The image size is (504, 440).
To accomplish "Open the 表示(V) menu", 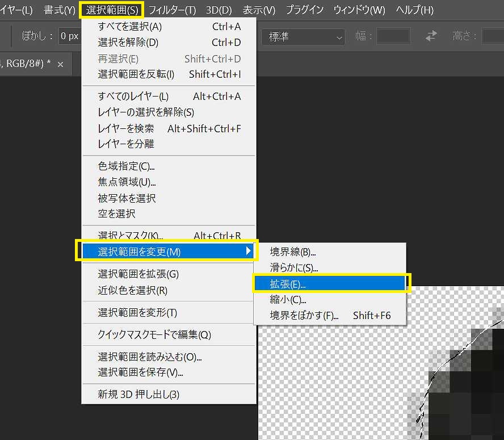I will [x=259, y=10].
